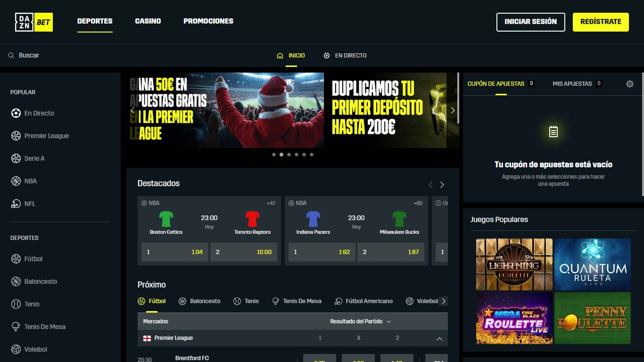The height and width of the screenshot is (362, 644).
Task: Open Premier League link in sidebar
Action: tap(47, 136)
